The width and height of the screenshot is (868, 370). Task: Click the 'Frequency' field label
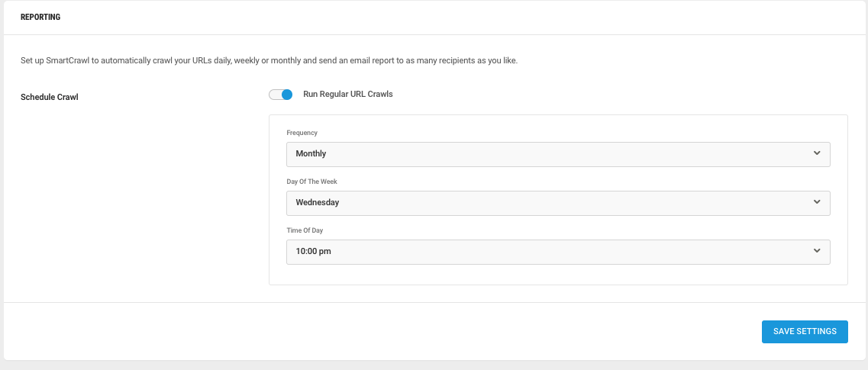[x=302, y=133]
